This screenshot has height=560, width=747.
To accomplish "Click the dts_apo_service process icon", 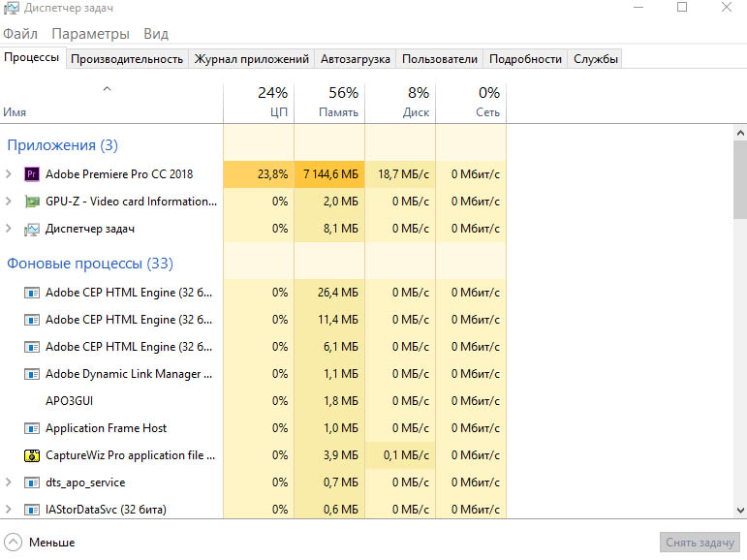I will pos(31,482).
